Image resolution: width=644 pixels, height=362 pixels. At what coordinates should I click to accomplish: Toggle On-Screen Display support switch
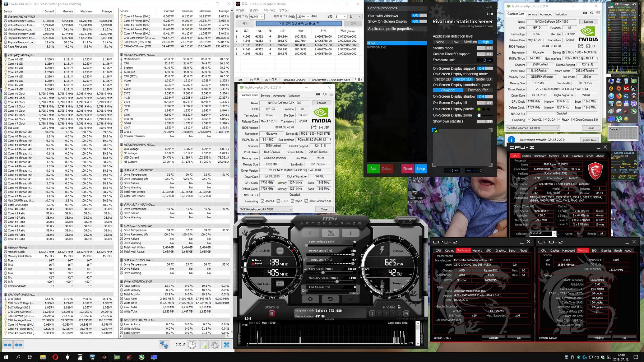(485, 68)
